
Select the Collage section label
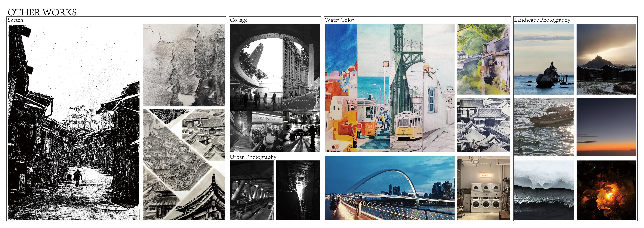238,20
